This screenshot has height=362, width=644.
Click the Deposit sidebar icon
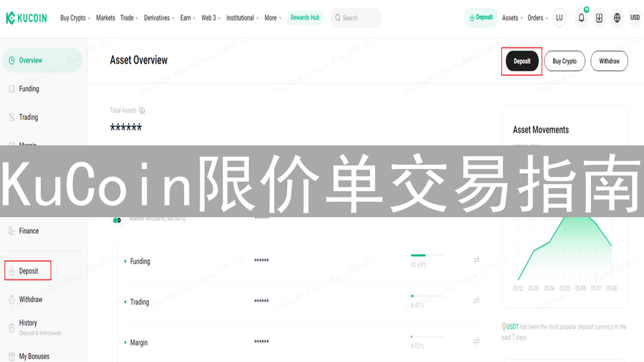(x=11, y=271)
